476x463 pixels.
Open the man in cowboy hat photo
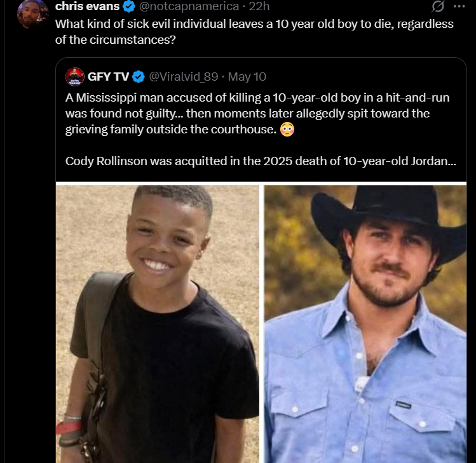(365, 324)
